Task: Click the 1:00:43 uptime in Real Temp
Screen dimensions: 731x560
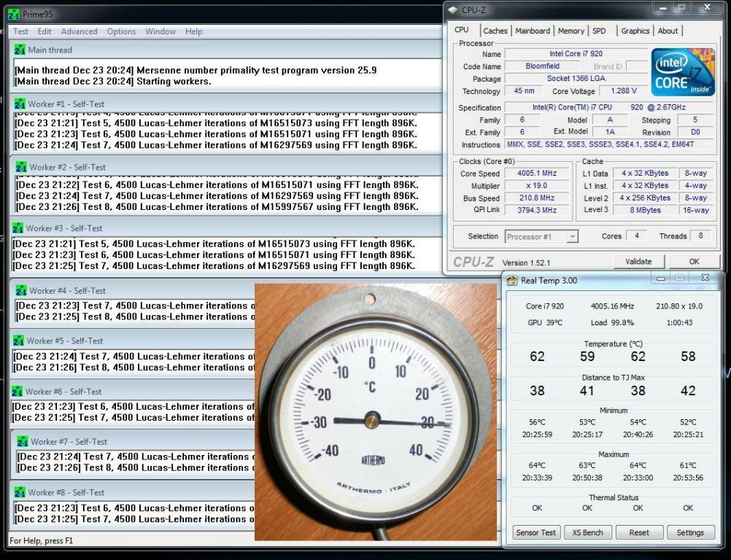Action: click(679, 322)
